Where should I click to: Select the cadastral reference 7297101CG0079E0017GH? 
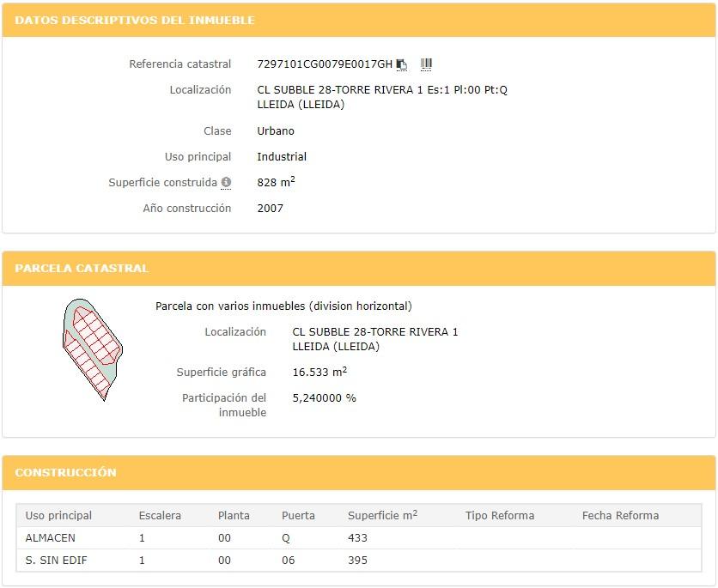[324, 64]
